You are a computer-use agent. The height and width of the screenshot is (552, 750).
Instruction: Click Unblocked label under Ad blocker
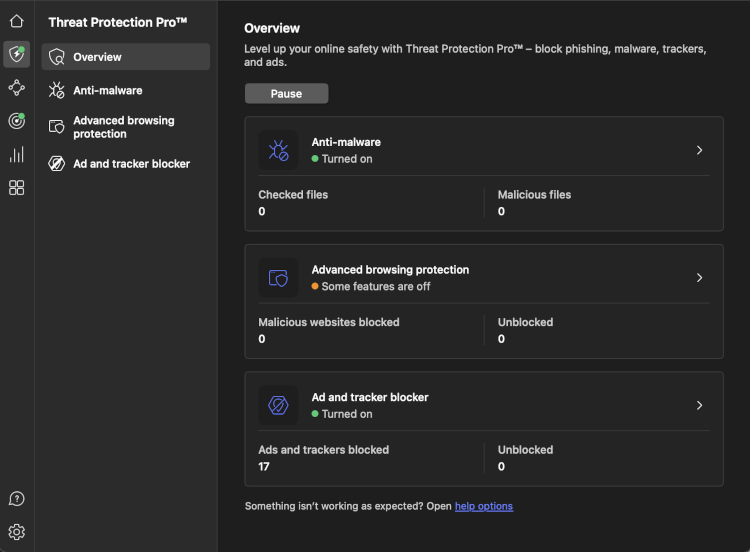(526, 450)
